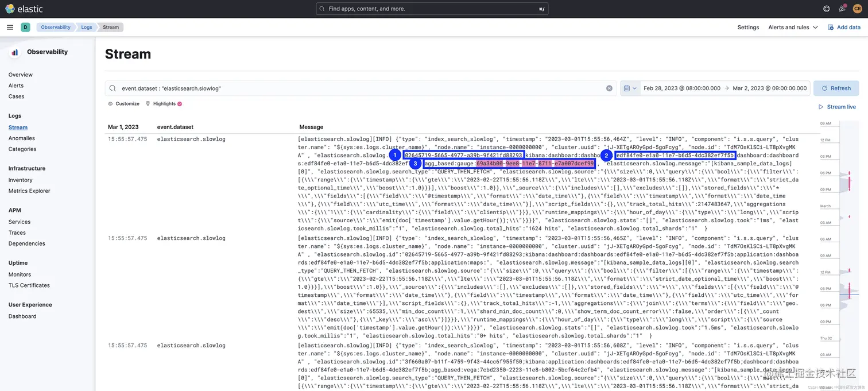
Task: Expand the Alerts and rules dropdown
Action: [793, 27]
